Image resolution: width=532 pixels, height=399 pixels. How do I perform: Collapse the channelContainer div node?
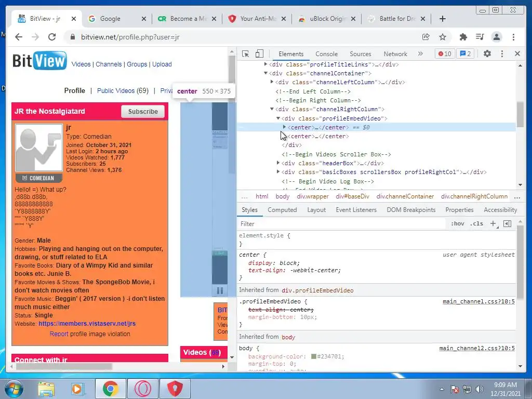coord(265,73)
